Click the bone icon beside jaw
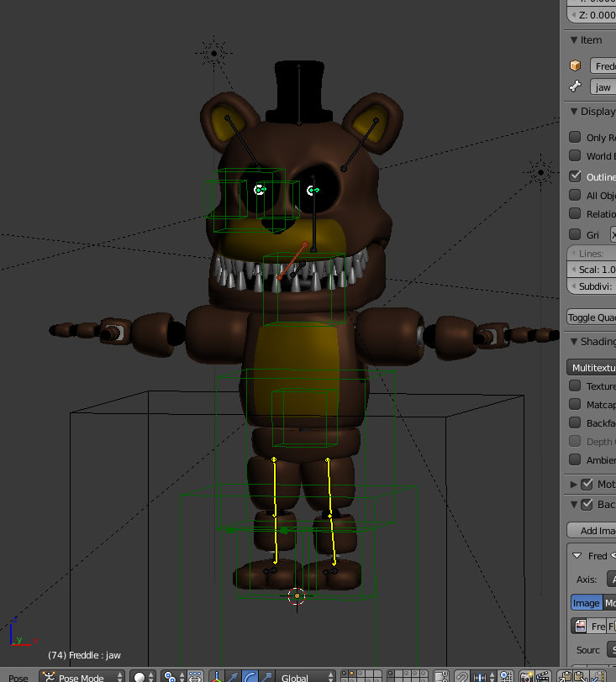The height and width of the screenshot is (682, 616). pyautogui.click(x=575, y=87)
